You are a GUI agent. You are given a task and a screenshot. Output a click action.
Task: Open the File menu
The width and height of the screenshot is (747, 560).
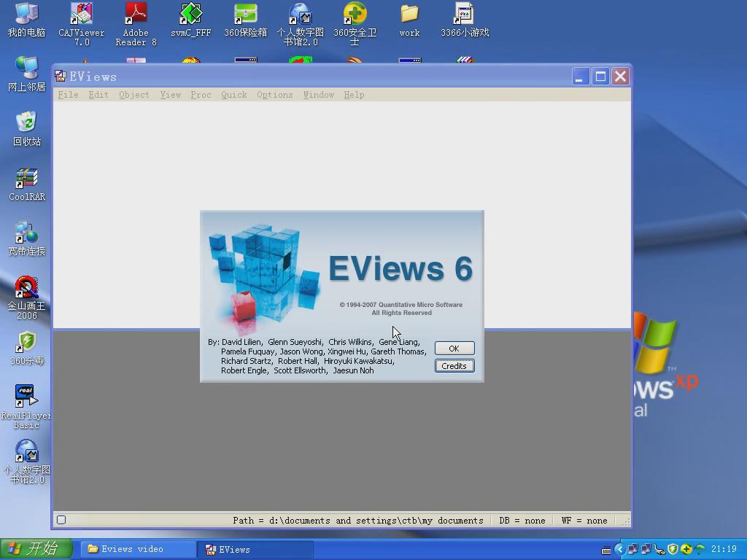coord(68,95)
